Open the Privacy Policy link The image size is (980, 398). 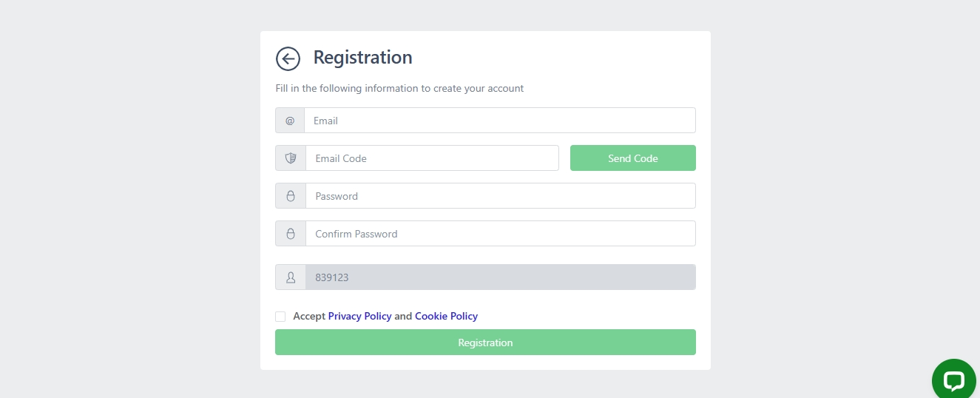tap(359, 317)
